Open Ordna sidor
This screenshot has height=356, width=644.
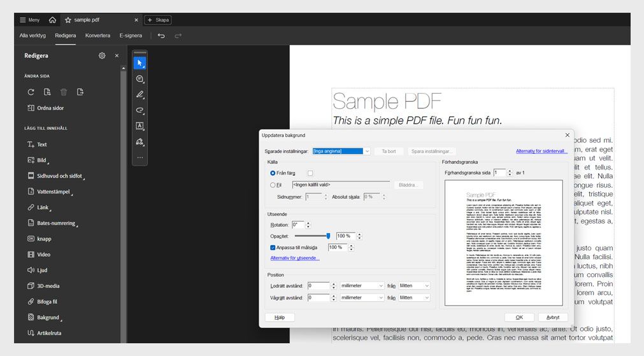pyautogui.click(x=46, y=108)
